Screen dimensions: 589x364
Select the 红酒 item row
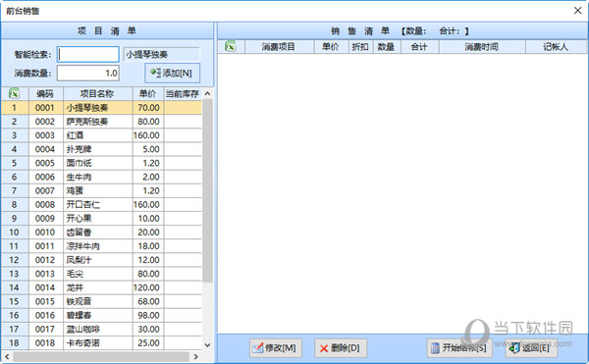pos(101,135)
